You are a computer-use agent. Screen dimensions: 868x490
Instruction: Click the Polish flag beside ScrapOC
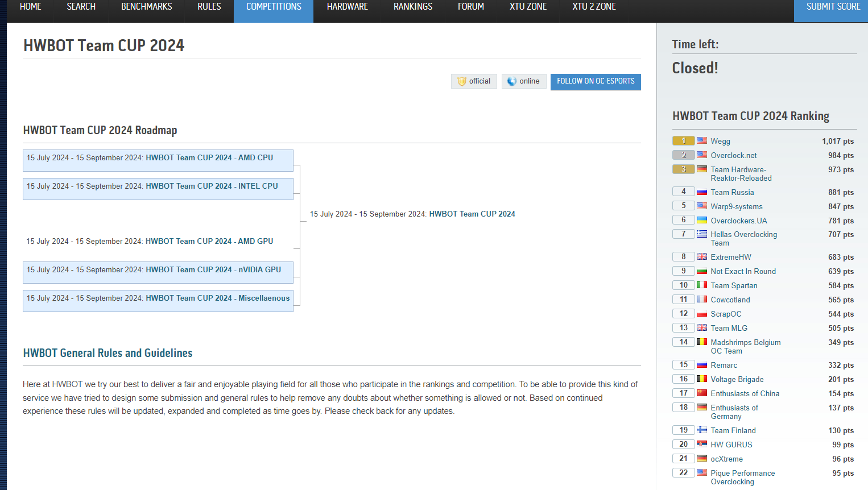(702, 313)
